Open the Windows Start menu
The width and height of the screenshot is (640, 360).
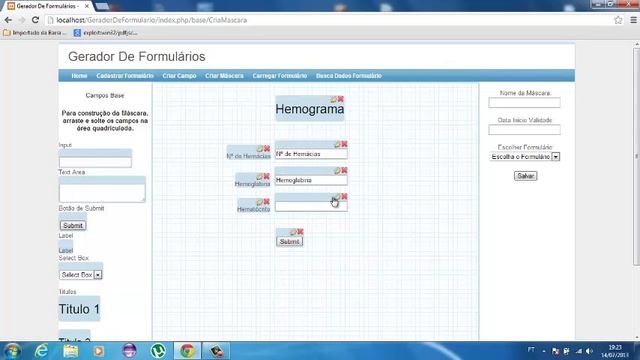point(12,351)
